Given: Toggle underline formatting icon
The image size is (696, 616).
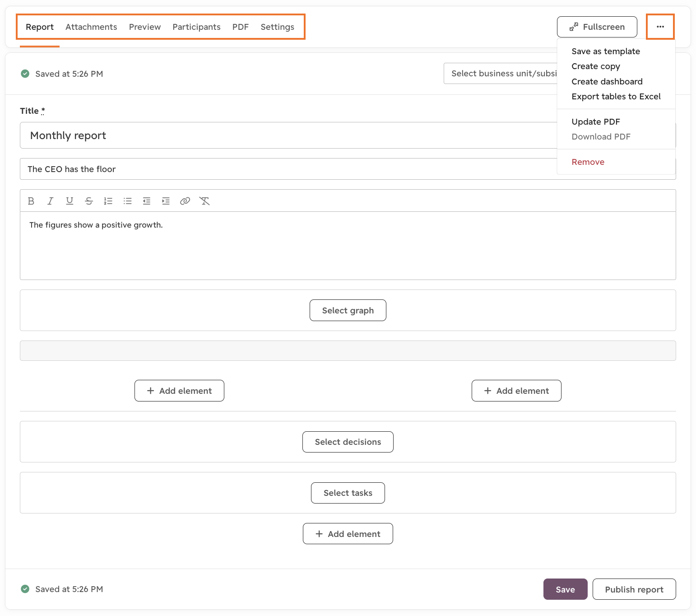Looking at the screenshot, I should [70, 201].
